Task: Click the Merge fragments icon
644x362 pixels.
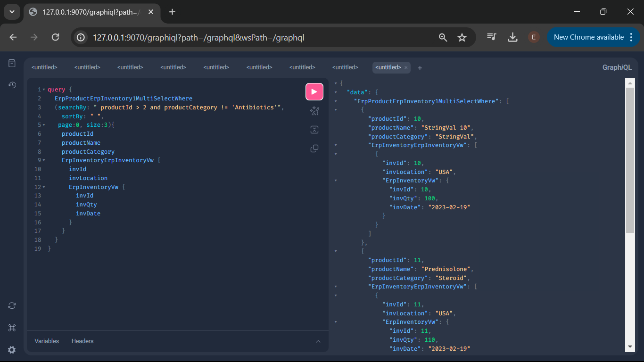Action: tap(314, 130)
